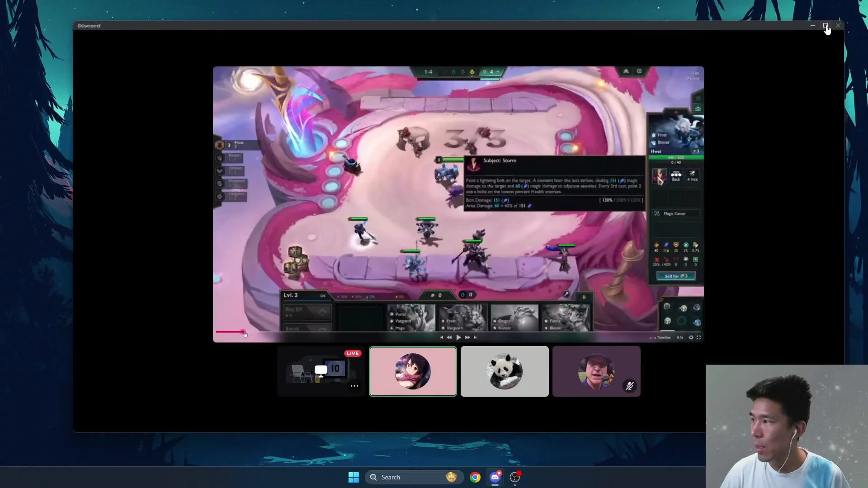The width and height of the screenshot is (868, 488).
Task: Open Windows Start menu
Action: [354, 477]
